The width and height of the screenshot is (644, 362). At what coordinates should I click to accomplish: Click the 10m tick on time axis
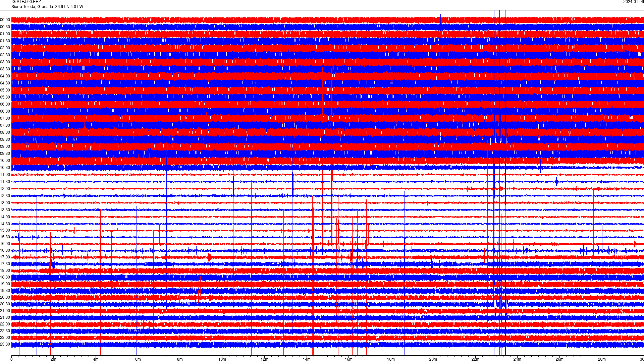tap(222, 359)
